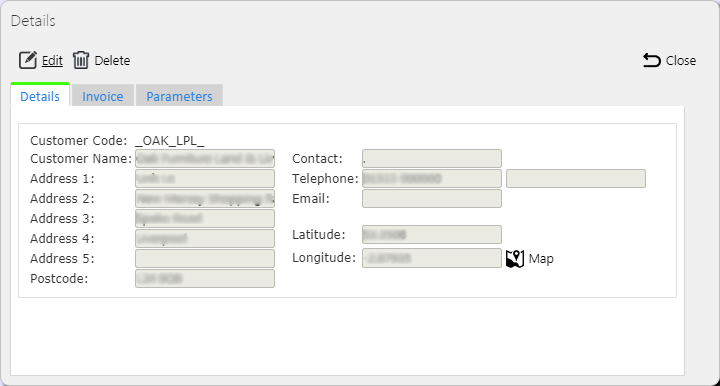Click the Edit pencil icon

pos(28,60)
